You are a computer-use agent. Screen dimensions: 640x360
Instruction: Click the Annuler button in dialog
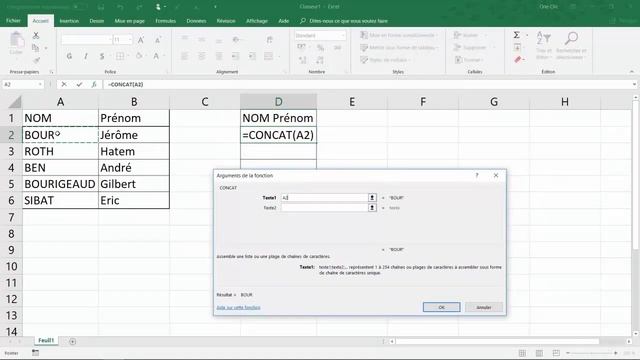tap(484, 307)
